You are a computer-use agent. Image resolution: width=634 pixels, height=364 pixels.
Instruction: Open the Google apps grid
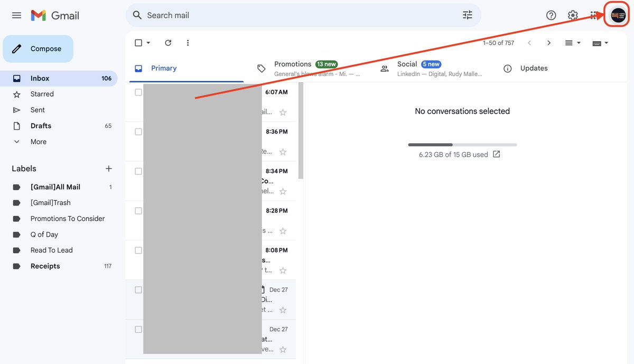tap(594, 15)
